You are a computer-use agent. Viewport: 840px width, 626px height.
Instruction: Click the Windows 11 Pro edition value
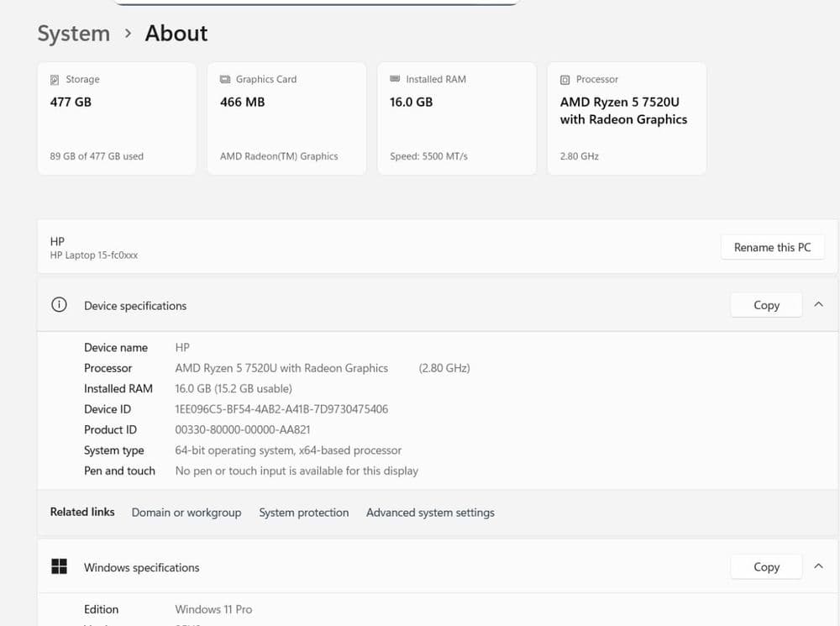click(213, 609)
